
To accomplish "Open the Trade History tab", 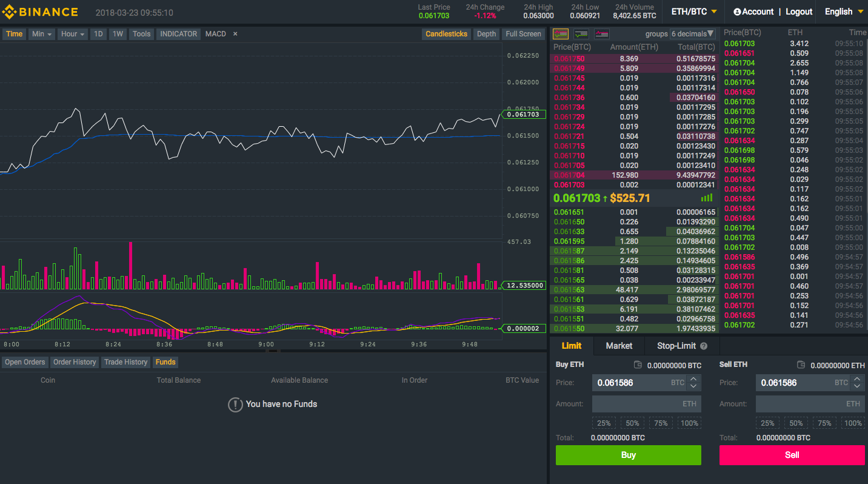I will click(x=125, y=362).
